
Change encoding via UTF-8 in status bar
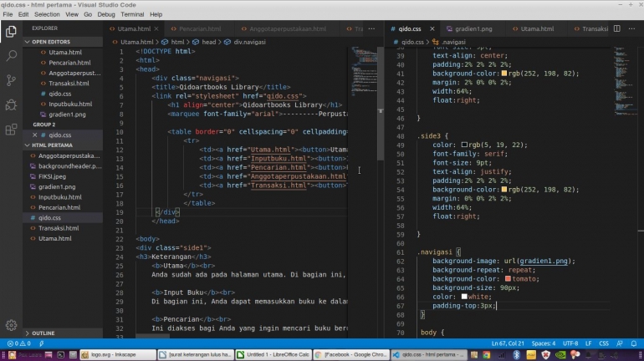click(x=570, y=343)
